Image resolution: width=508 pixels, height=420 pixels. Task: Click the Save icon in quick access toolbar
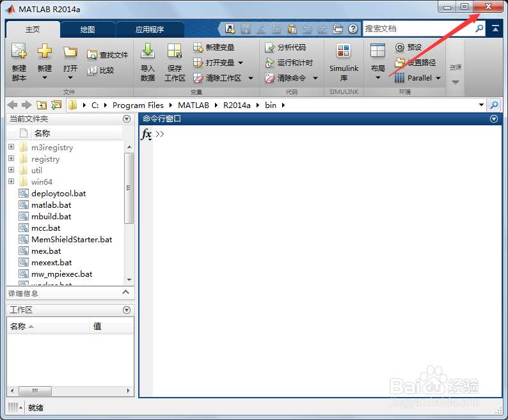pyautogui.click(x=246, y=29)
